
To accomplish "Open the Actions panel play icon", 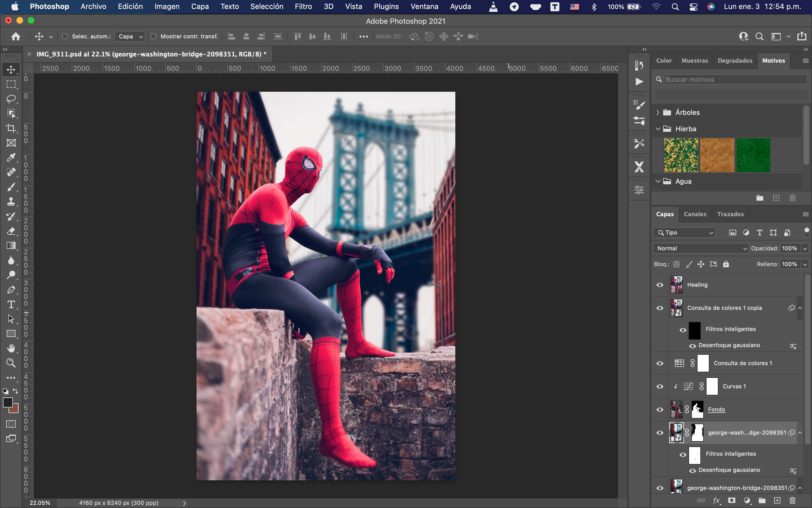I will click(x=639, y=82).
